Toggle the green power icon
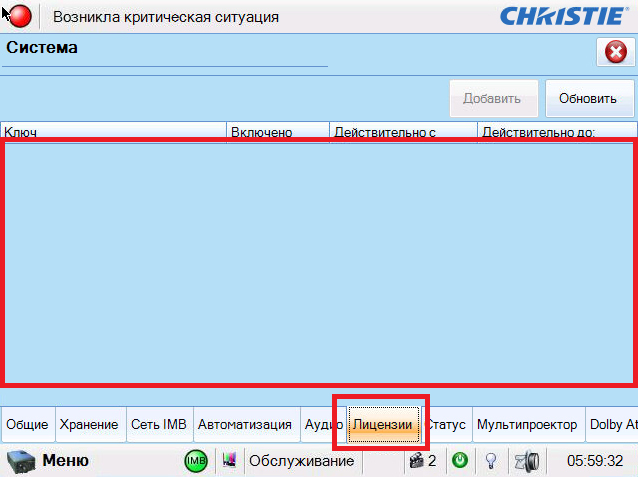The width and height of the screenshot is (638, 477). 460,461
